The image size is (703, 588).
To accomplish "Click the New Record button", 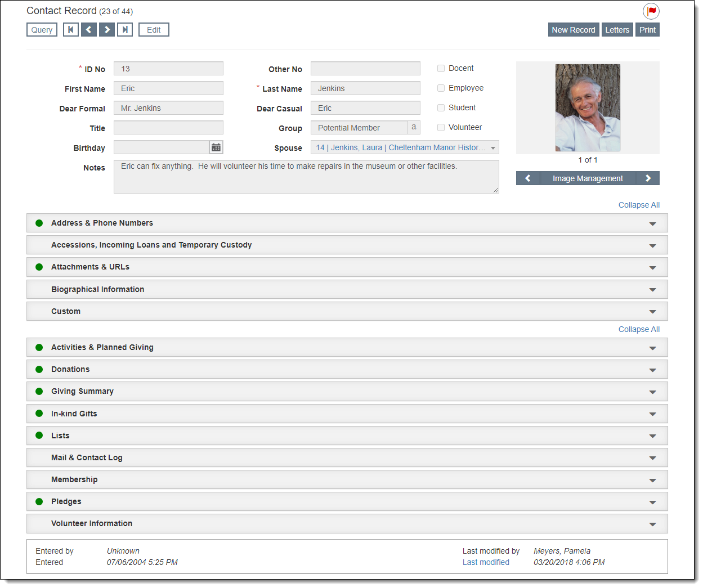I will pyautogui.click(x=573, y=30).
